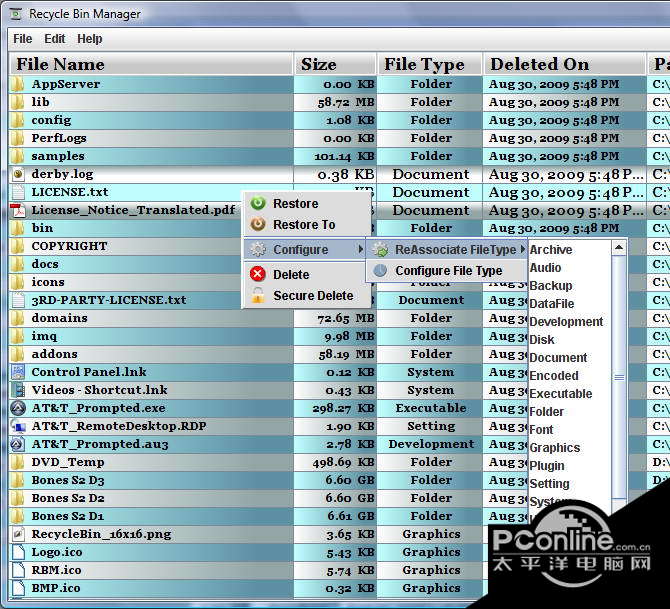670x609 pixels.
Task: Choose Restore To from the context menu
Action: 307,224
